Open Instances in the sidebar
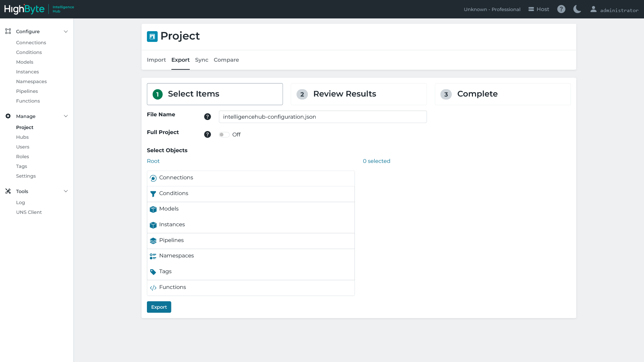This screenshot has width=644, height=362. click(28, 72)
